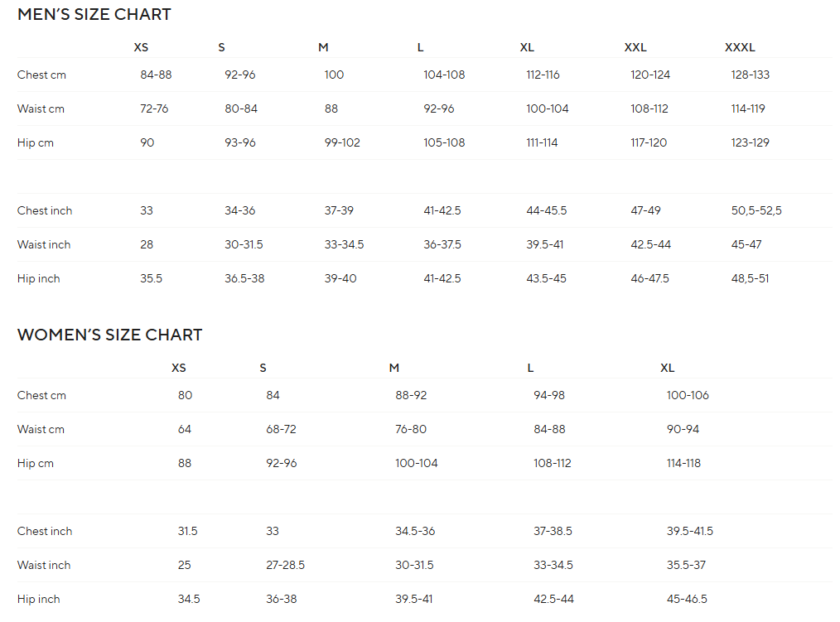Select men's hip inch value 36.5-38
840x622 pixels.
[x=244, y=278]
